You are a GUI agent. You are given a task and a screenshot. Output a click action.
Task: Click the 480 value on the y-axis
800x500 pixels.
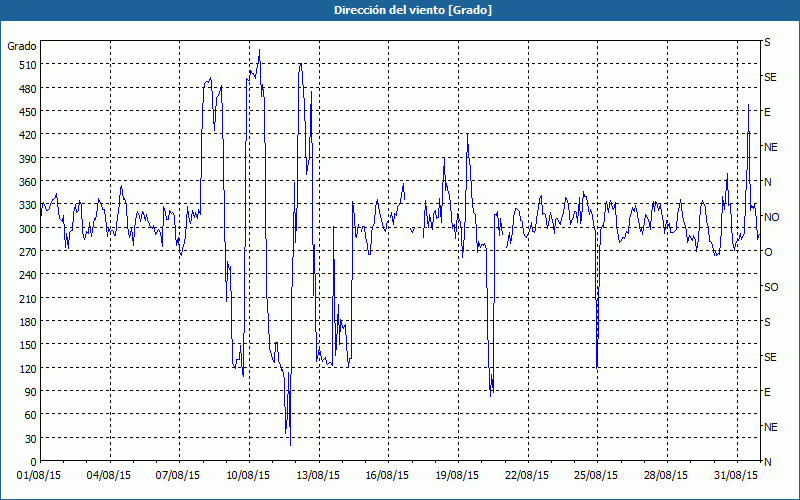pyautogui.click(x=28, y=89)
